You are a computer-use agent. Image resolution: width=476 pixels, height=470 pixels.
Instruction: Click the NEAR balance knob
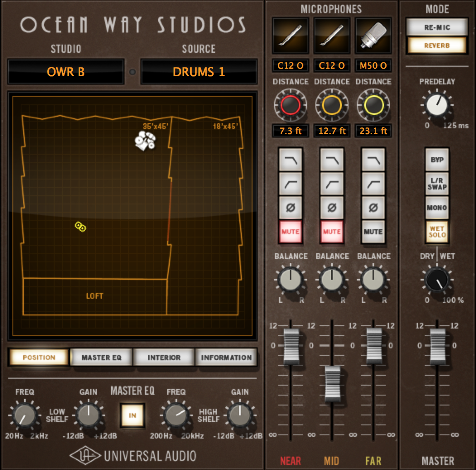[291, 280]
